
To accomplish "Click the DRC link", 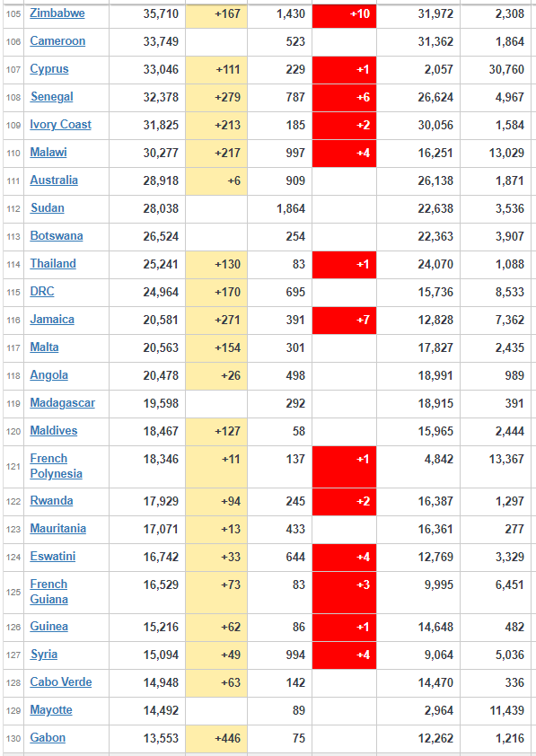I will click(42, 292).
